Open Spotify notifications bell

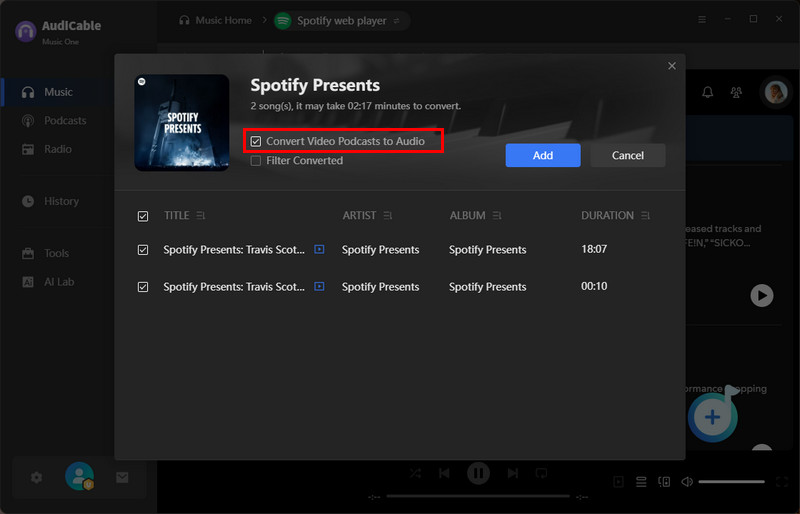pos(708,92)
